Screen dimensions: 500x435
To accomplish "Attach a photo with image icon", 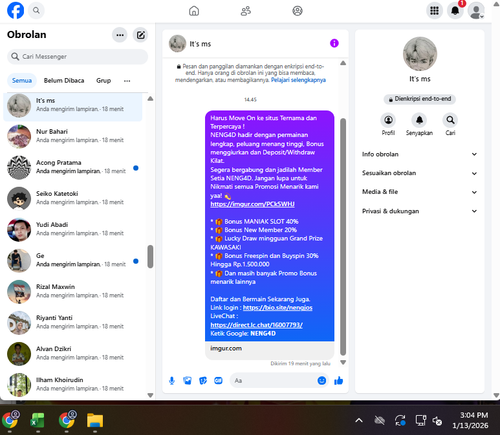I will click(x=187, y=381).
